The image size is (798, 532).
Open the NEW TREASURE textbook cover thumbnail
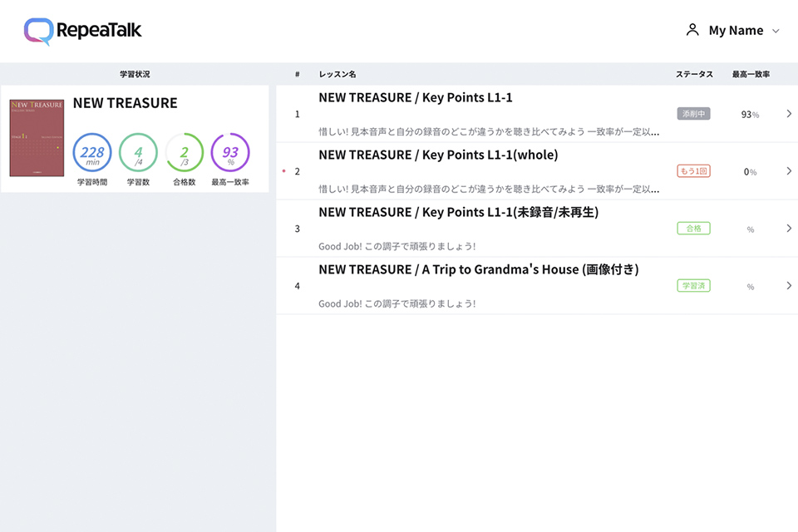click(x=37, y=138)
